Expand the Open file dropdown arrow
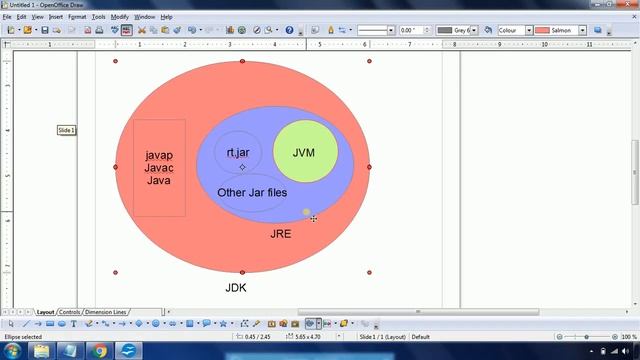Viewport: 640px width, 360px height. click(36, 30)
